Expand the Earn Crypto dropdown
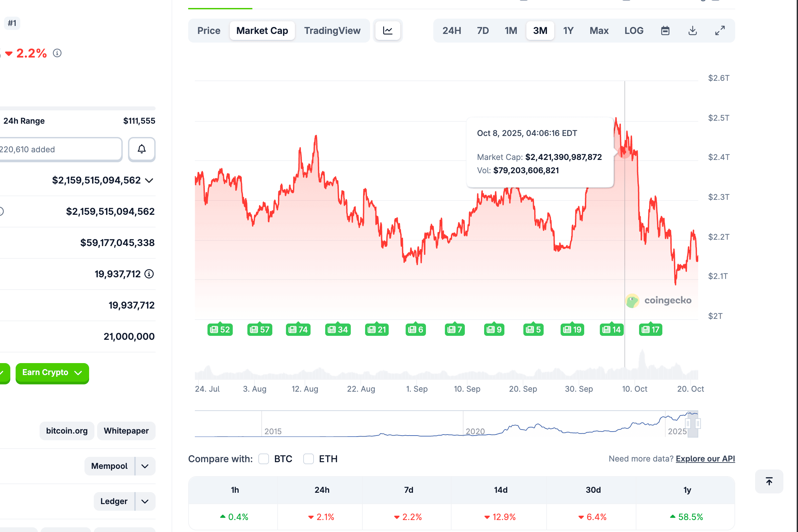 (52, 372)
